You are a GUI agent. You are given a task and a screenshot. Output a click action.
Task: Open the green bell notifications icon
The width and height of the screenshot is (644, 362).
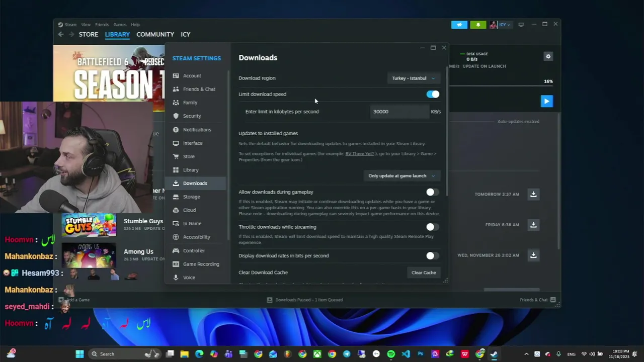click(478, 25)
